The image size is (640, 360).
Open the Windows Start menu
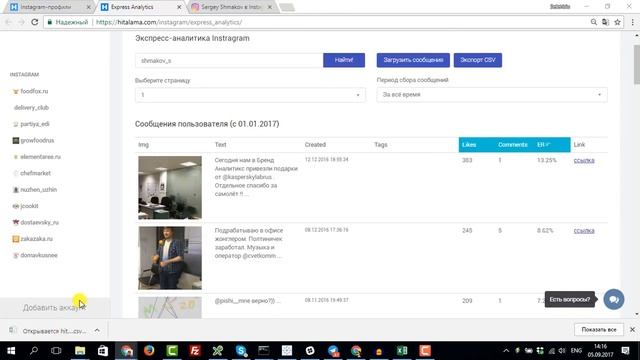coord(11,351)
